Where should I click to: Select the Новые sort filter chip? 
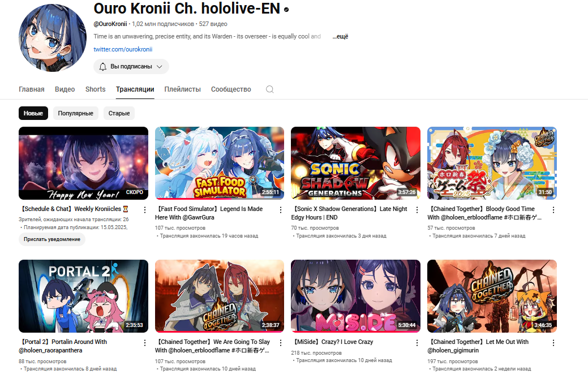33,113
